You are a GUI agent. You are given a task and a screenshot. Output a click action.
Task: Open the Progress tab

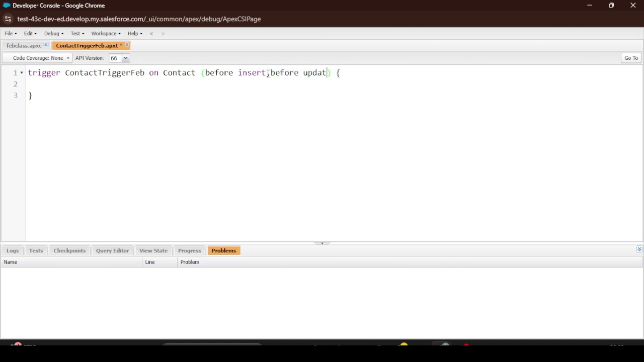(x=190, y=251)
